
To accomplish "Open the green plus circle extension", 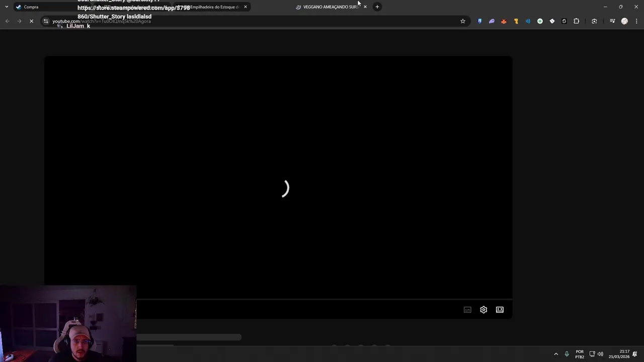I will coord(540,21).
